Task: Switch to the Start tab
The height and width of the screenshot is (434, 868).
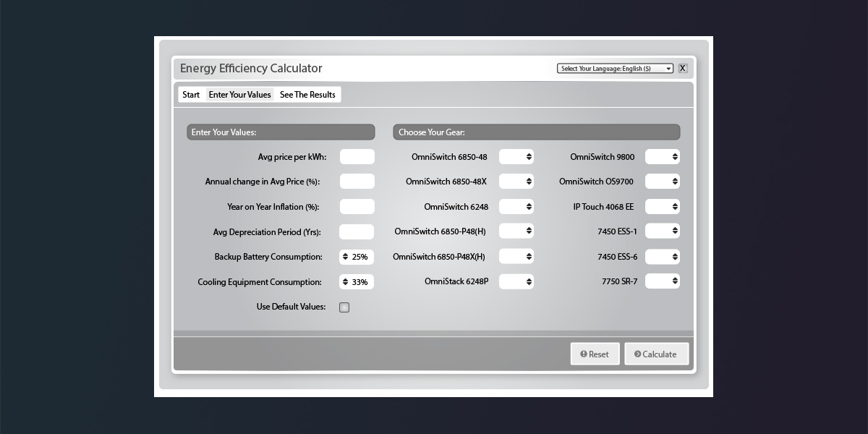Action: [191, 95]
